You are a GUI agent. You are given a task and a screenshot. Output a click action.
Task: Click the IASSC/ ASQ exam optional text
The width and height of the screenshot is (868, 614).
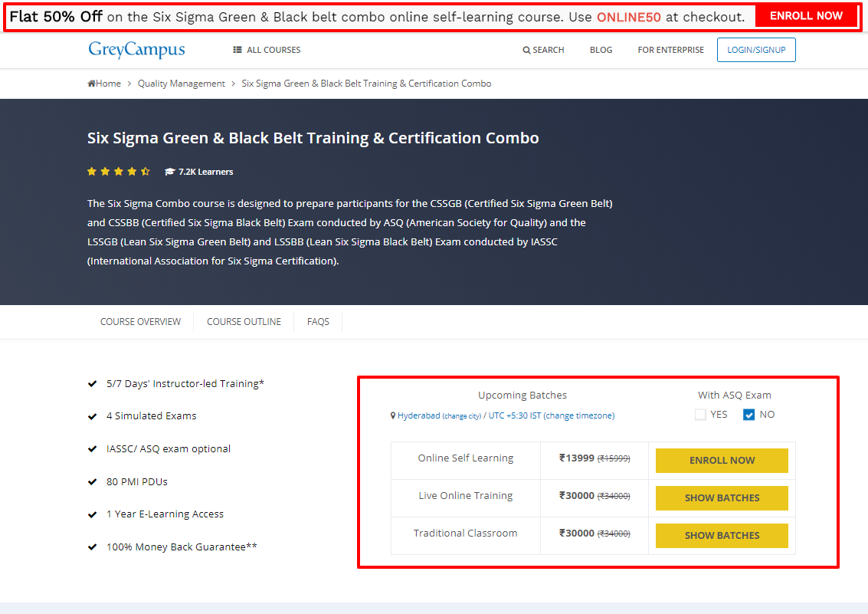tap(169, 449)
